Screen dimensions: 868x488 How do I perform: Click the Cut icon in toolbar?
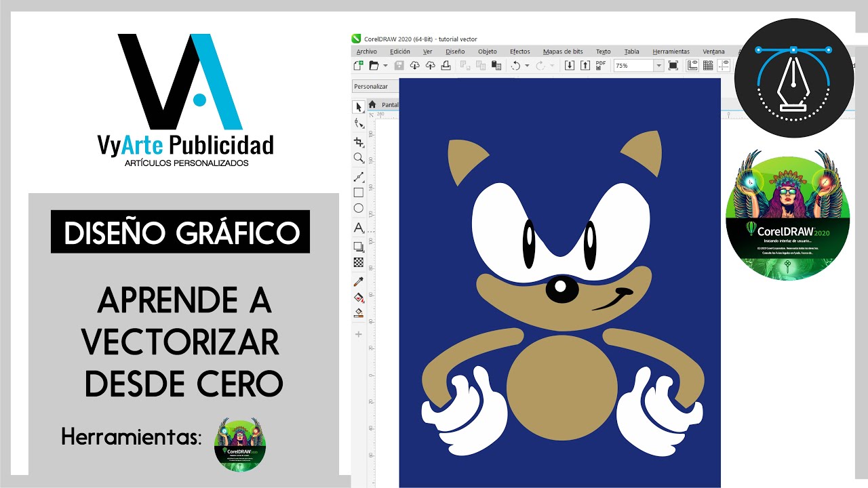point(465,65)
